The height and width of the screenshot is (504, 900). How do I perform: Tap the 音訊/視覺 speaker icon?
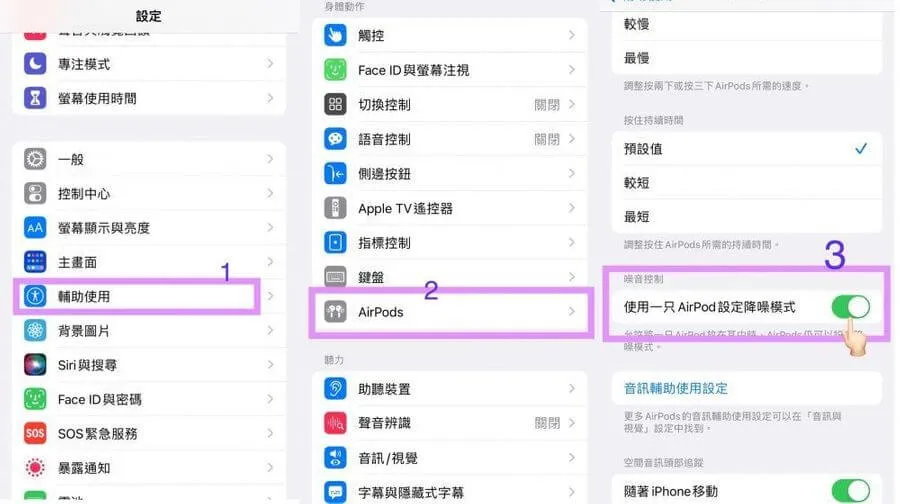(335, 458)
